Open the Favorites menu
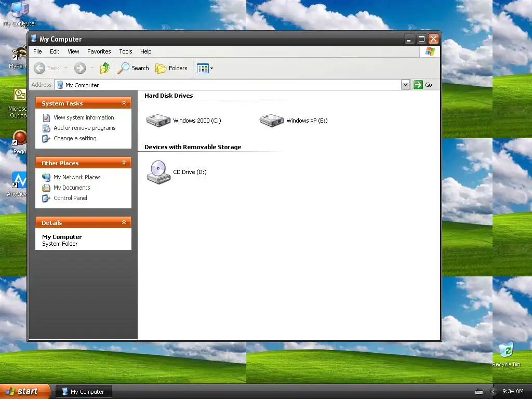Image resolution: width=532 pixels, height=399 pixels. coord(99,51)
